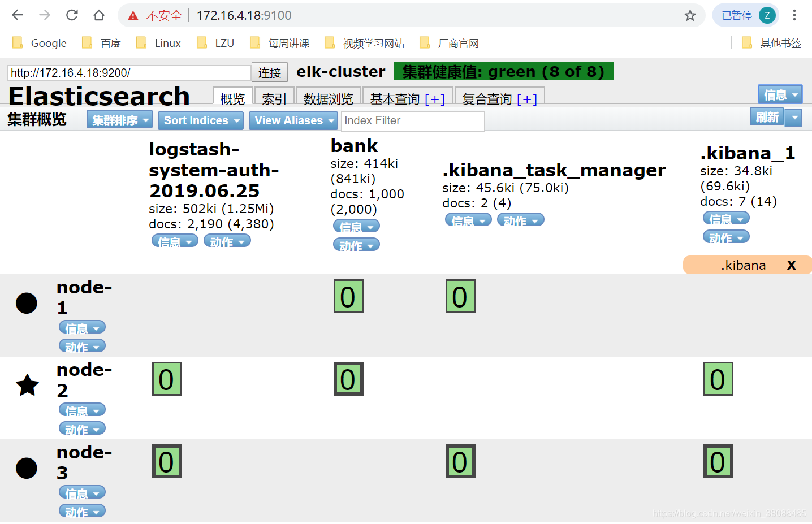Open logstash index 动作 dropdown
812x524 pixels.
[x=227, y=241]
